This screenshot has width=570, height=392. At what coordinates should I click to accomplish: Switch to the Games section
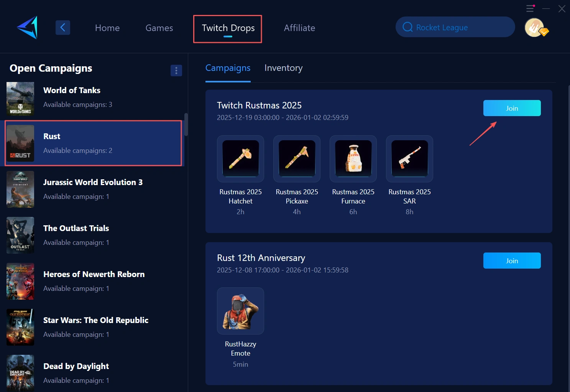click(159, 28)
